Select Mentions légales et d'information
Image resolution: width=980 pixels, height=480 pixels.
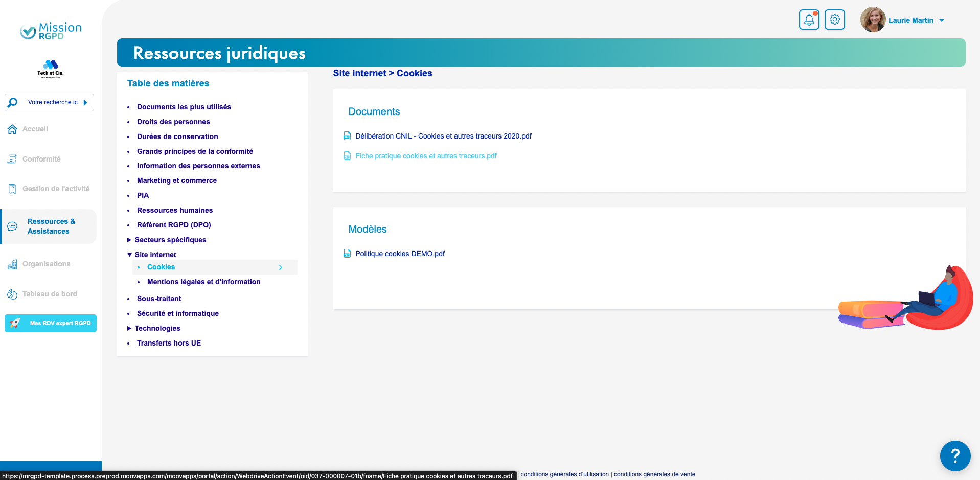tap(204, 282)
